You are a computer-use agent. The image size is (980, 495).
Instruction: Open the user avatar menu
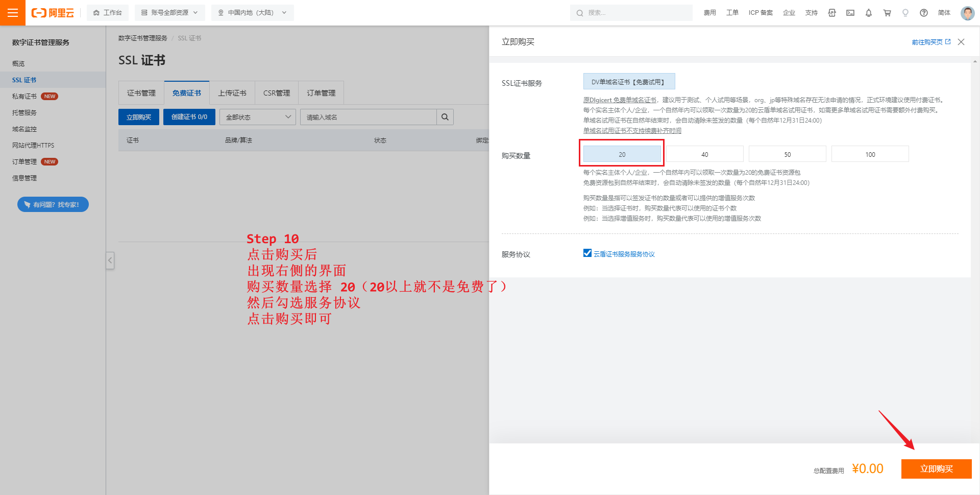(967, 13)
